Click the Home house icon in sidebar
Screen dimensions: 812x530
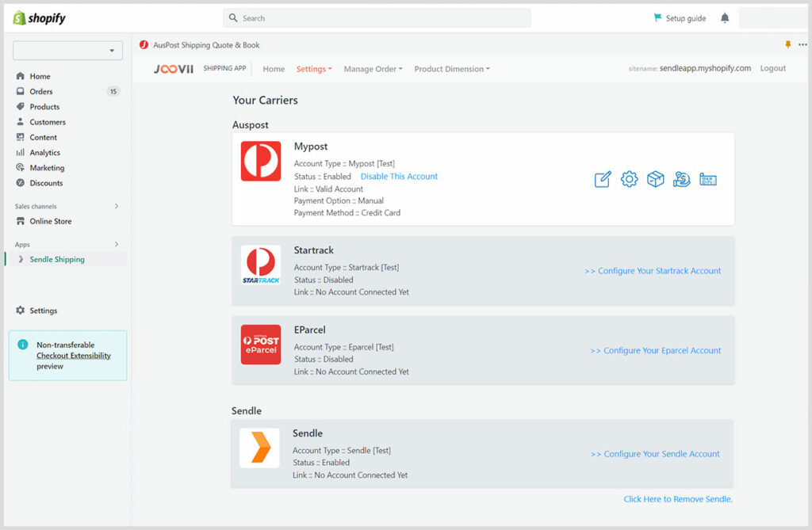pos(20,76)
